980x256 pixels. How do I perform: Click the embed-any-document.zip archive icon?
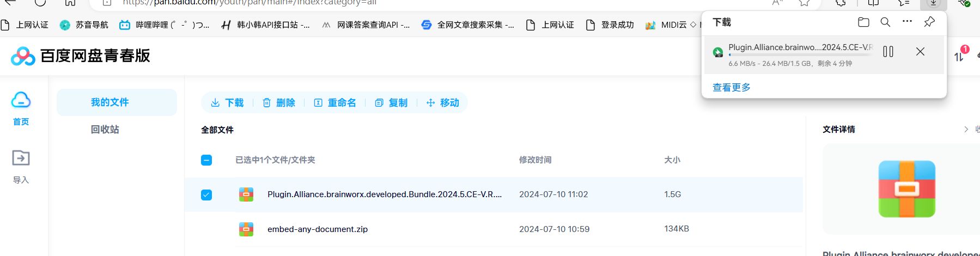pos(246,229)
